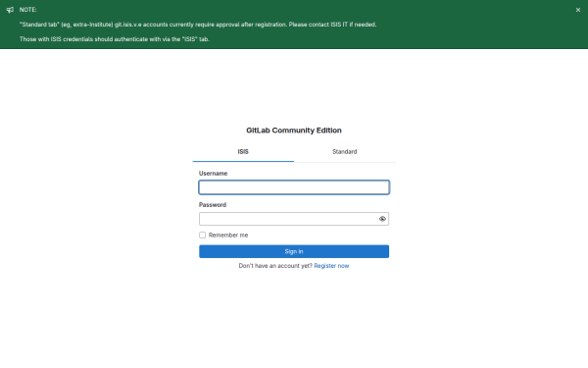Switch to the Standard login tab
This screenshot has width=588, height=368.
(345, 152)
